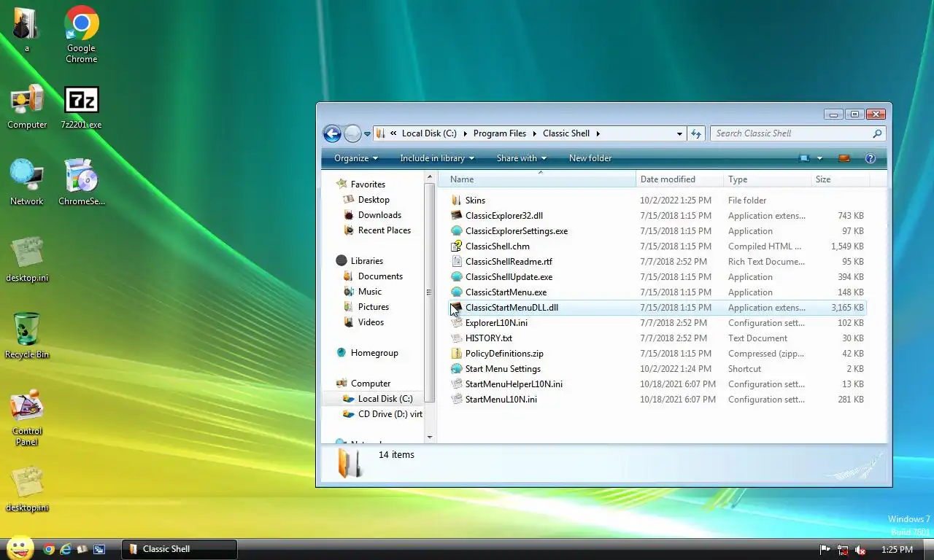Launch Internet Explorer from taskbar
The image size is (934, 560).
66,549
